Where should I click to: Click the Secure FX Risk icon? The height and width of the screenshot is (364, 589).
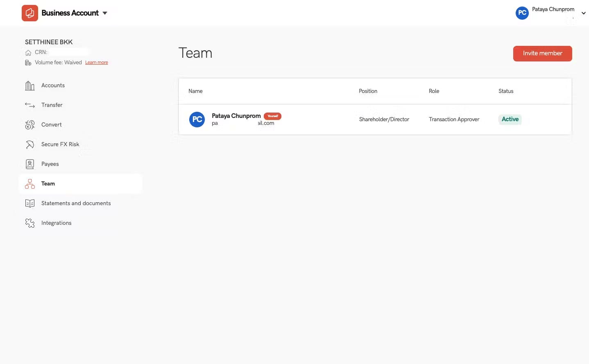point(30,145)
